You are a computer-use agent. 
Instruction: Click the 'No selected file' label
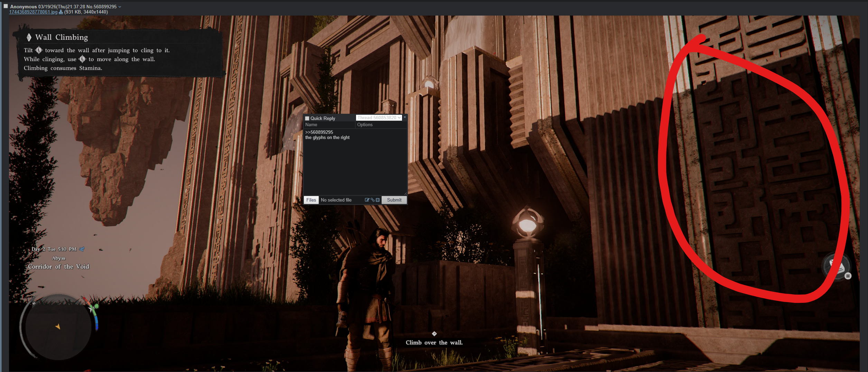click(x=336, y=200)
